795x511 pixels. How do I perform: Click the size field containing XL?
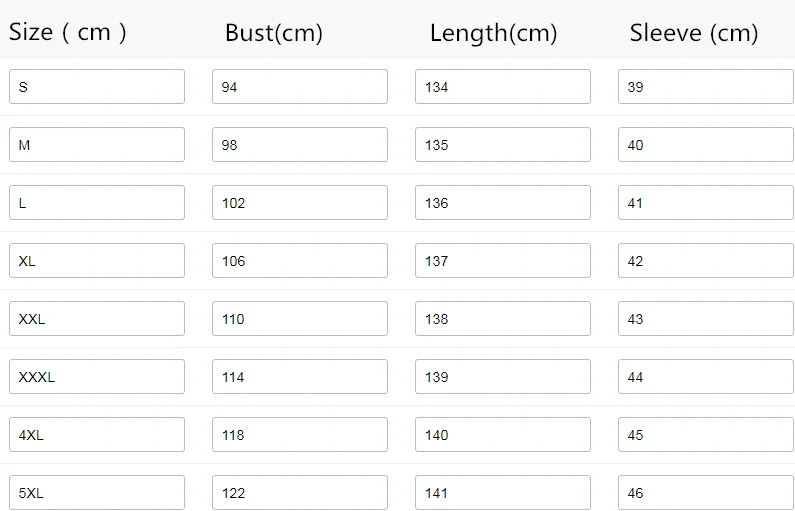click(x=97, y=261)
